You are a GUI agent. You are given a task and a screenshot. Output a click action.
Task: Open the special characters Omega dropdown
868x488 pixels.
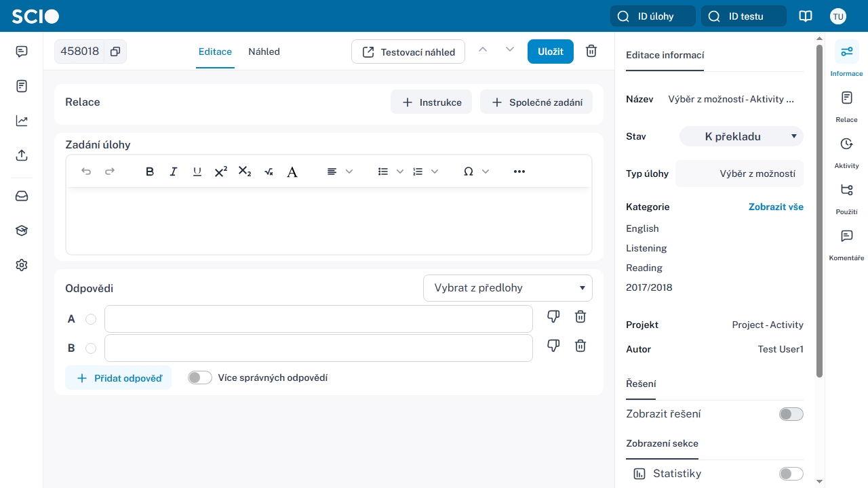(476, 171)
